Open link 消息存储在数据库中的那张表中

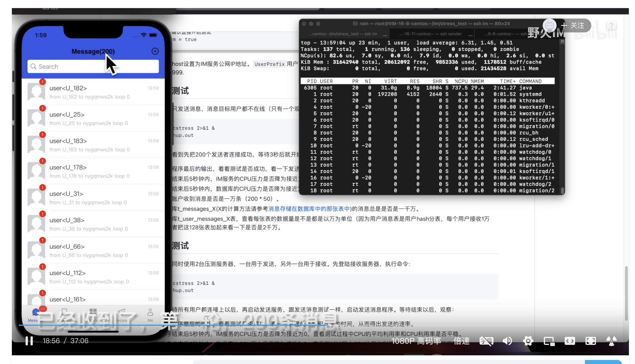point(309,209)
